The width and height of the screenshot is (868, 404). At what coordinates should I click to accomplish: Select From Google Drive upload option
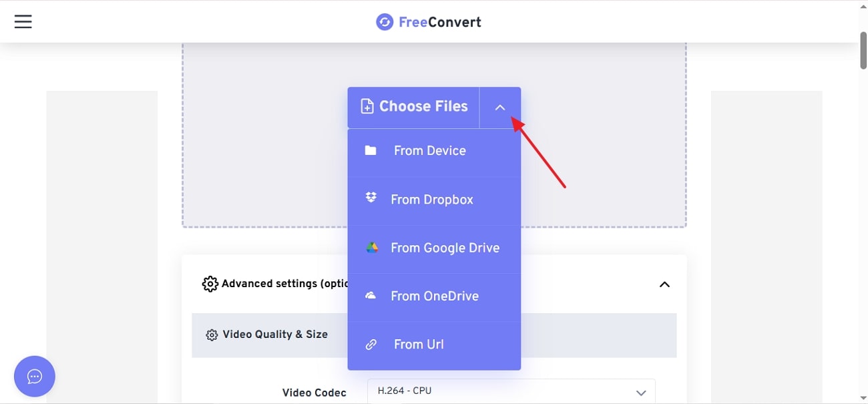click(x=445, y=247)
